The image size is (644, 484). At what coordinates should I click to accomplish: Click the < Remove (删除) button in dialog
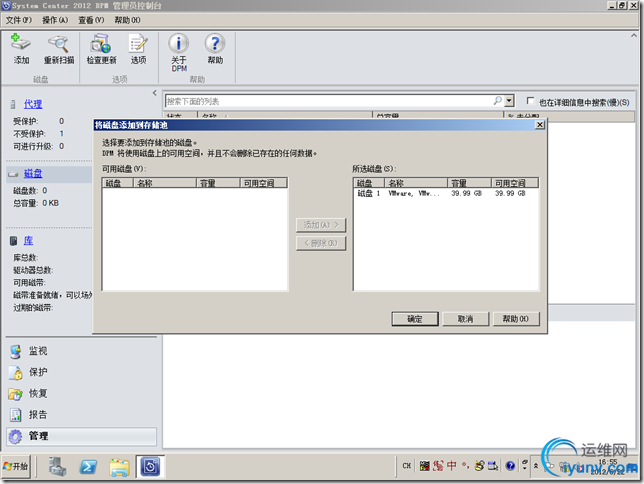pyautogui.click(x=321, y=243)
